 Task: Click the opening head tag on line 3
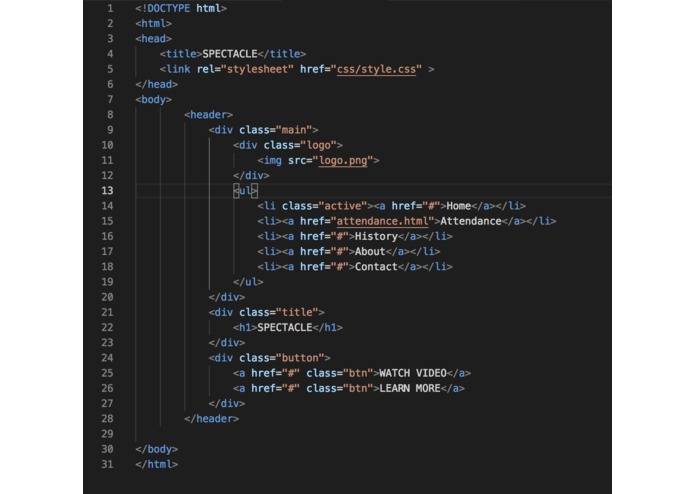(153, 39)
